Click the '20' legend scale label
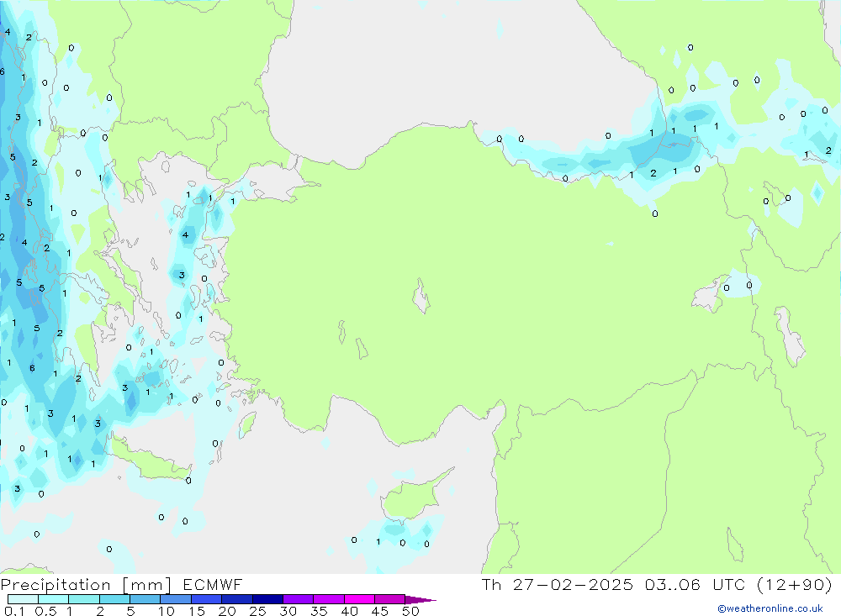The image size is (841, 616). 227,611
